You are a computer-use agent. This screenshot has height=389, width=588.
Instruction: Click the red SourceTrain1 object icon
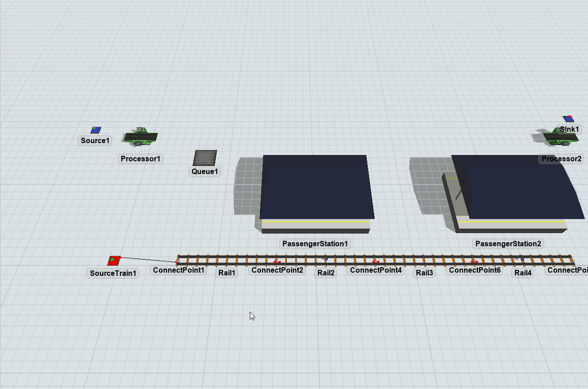[x=114, y=260]
